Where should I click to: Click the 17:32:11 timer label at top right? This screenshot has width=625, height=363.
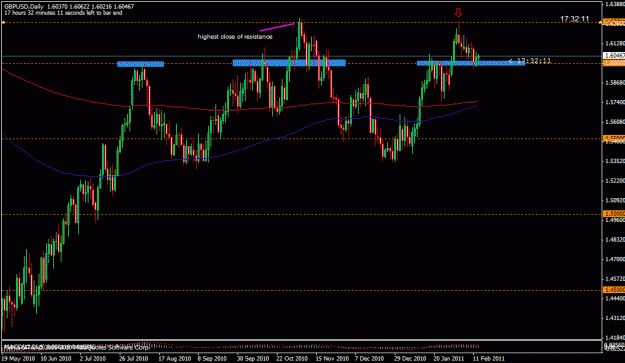(574, 19)
